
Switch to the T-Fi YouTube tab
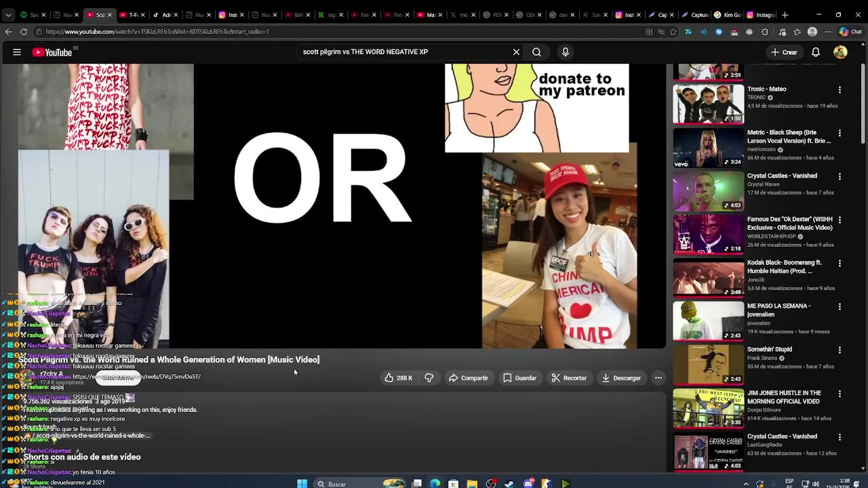[132, 15]
